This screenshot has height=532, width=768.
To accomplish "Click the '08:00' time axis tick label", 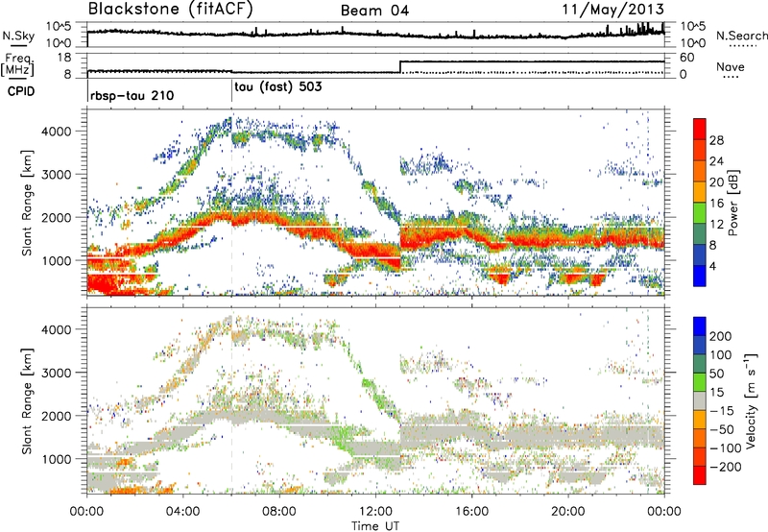I will [x=279, y=512].
